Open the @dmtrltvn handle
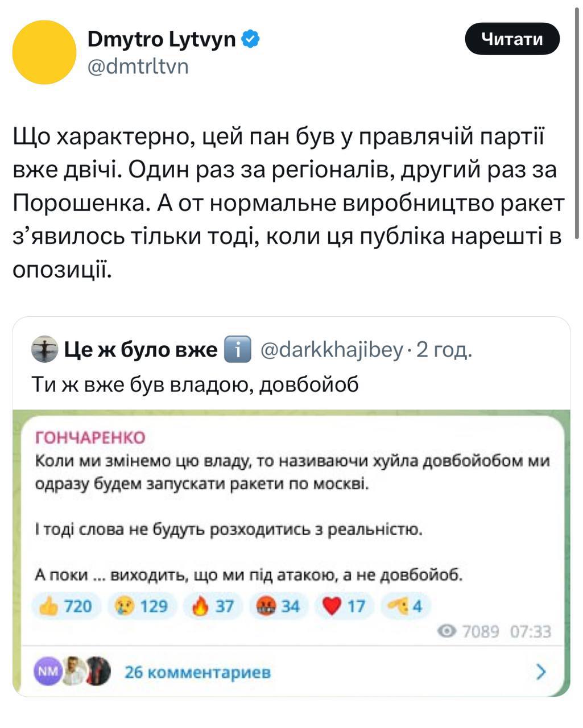 click(137, 67)
